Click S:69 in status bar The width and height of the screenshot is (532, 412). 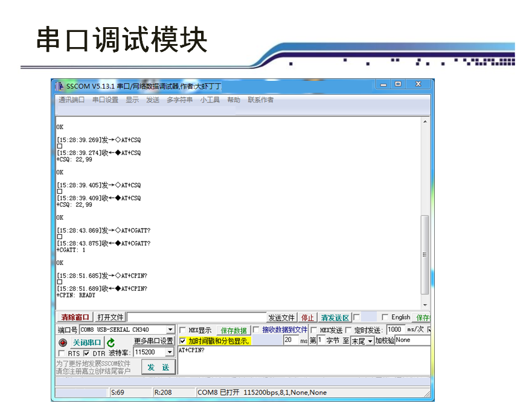coord(118,392)
